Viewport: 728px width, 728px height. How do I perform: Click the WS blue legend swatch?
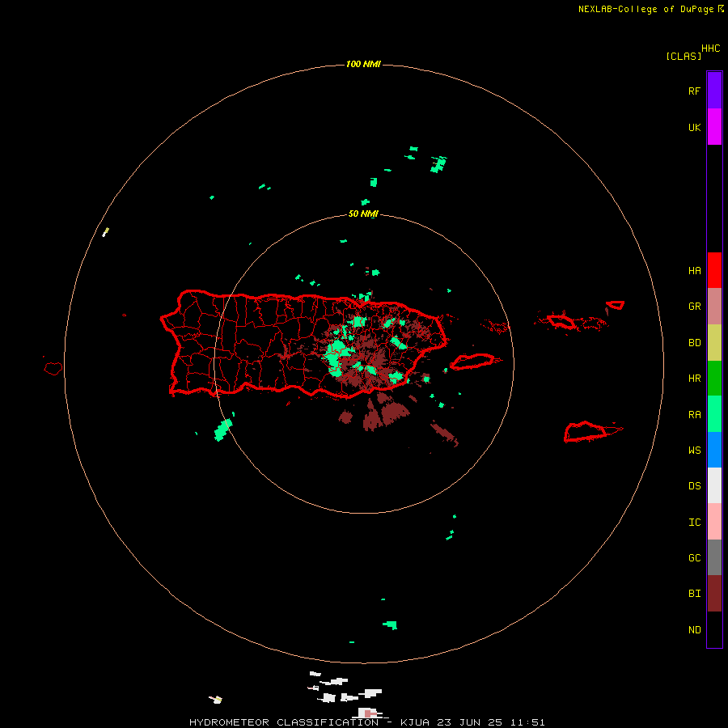pyautogui.click(x=714, y=450)
